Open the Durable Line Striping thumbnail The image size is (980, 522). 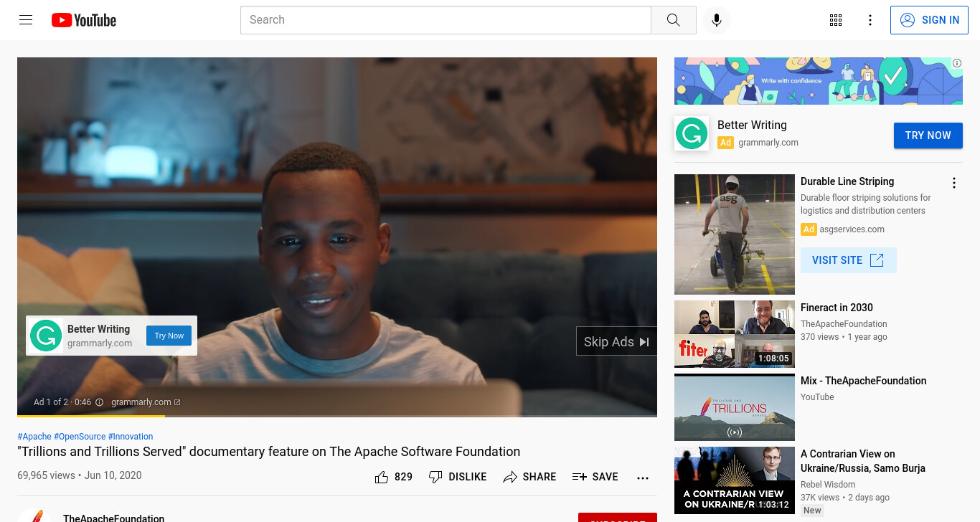[x=735, y=234]
